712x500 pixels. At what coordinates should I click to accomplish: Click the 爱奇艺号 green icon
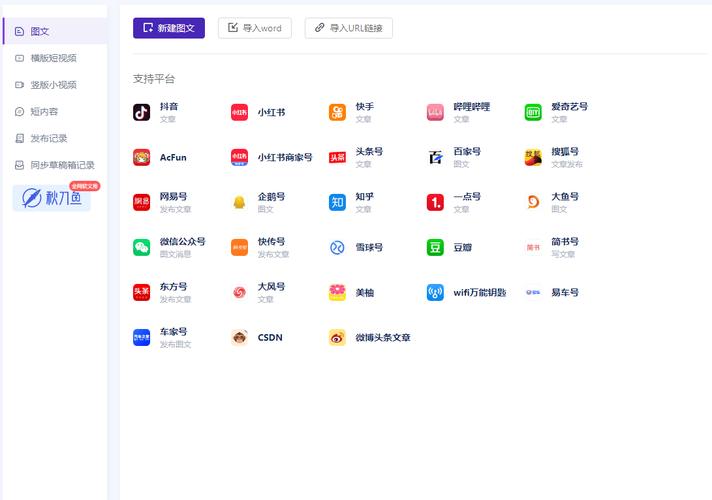[533, 112]
